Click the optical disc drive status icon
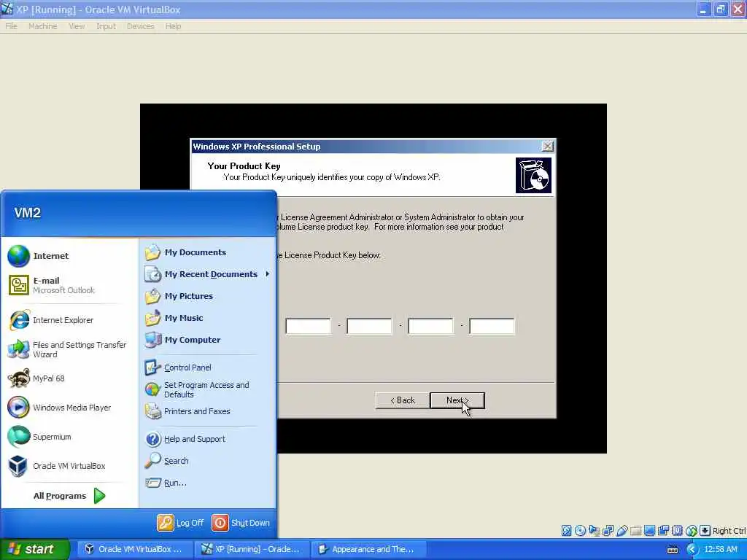Viewport: 747px width, 560px height. coord(580,531)
